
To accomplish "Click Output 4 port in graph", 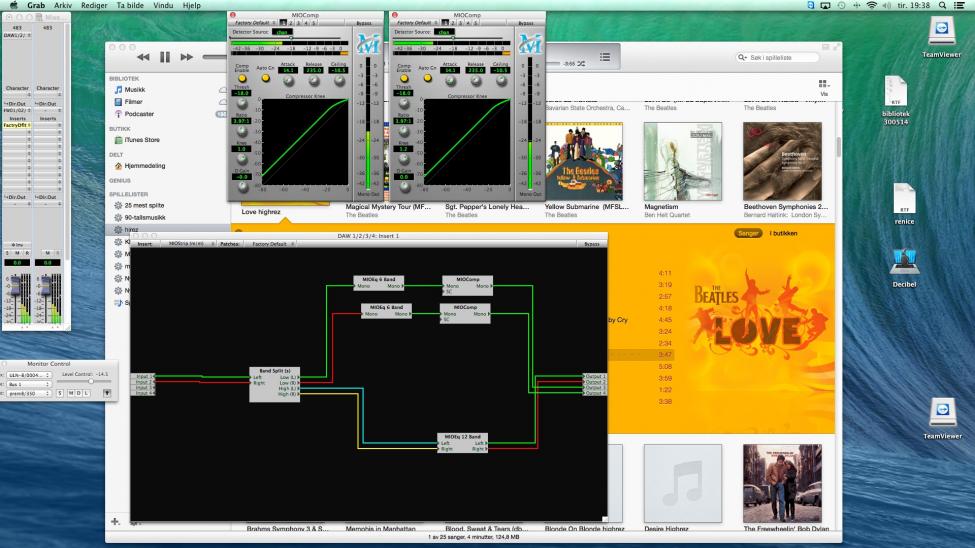I will coord(594,393).
